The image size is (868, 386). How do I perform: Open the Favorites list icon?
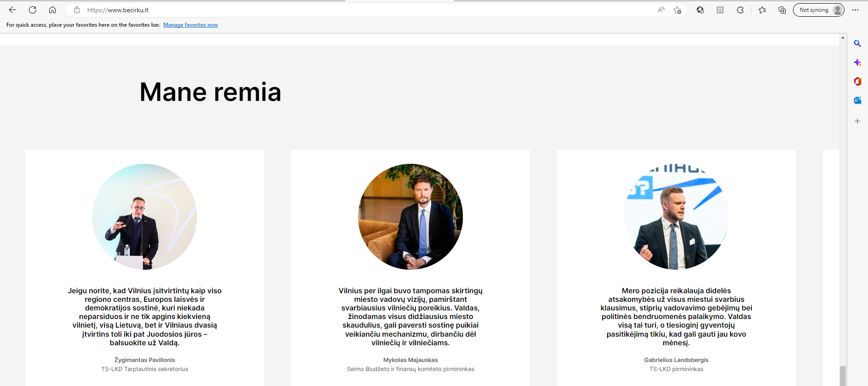[762, 10]
